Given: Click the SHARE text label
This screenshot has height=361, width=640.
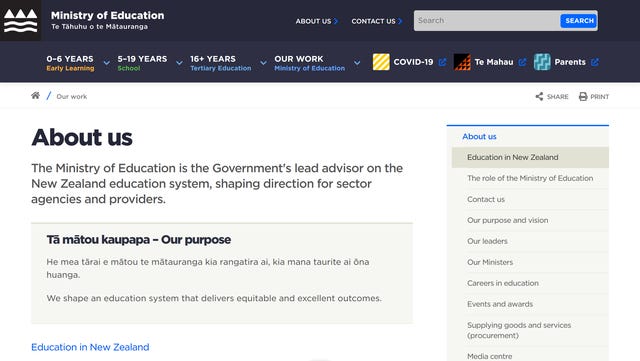Looking at the screenshot, I should [558, 97].
